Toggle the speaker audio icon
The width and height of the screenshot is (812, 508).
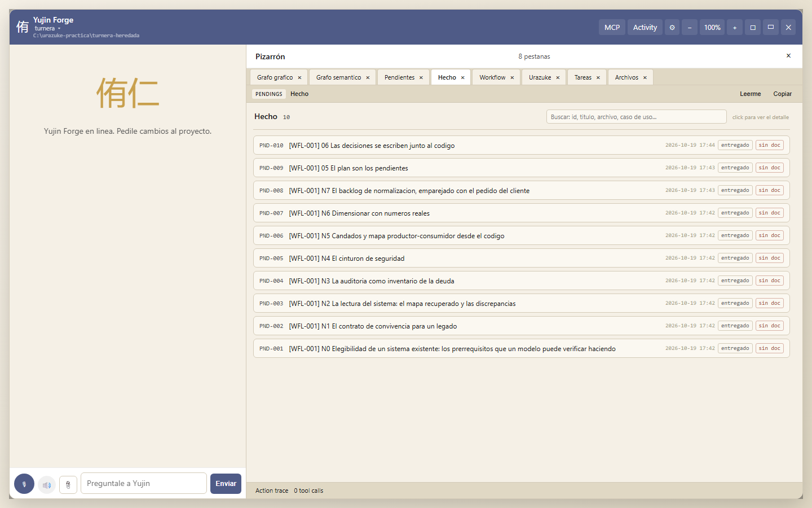[47, 484]
